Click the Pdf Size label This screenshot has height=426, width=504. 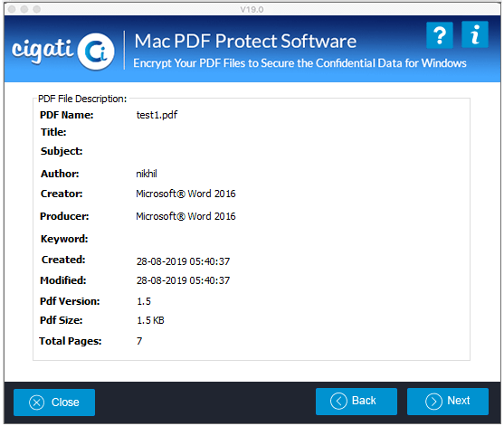[x=61, y=320]
